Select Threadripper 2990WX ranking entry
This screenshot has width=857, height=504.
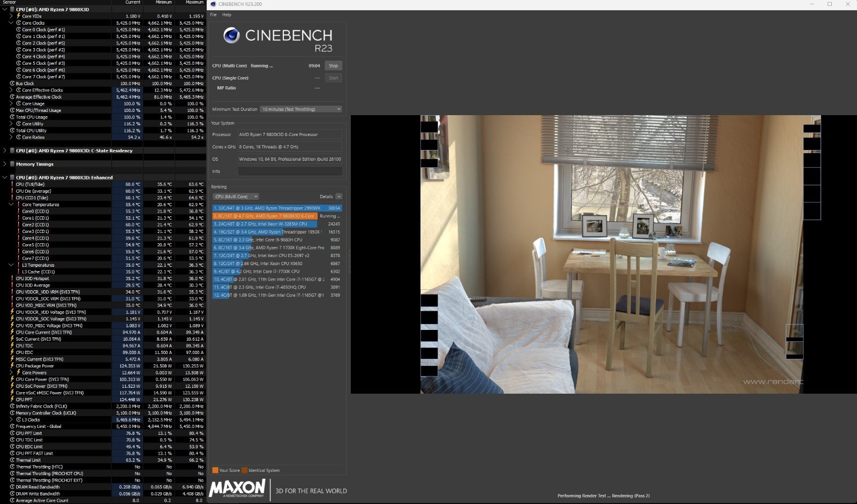(x=277, y=208)
